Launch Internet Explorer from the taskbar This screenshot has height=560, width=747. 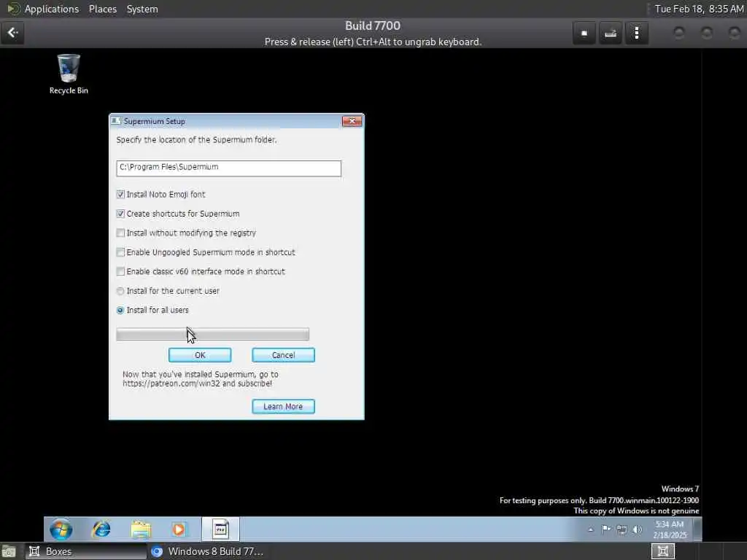pyautogui.click(x=101, y=529)
